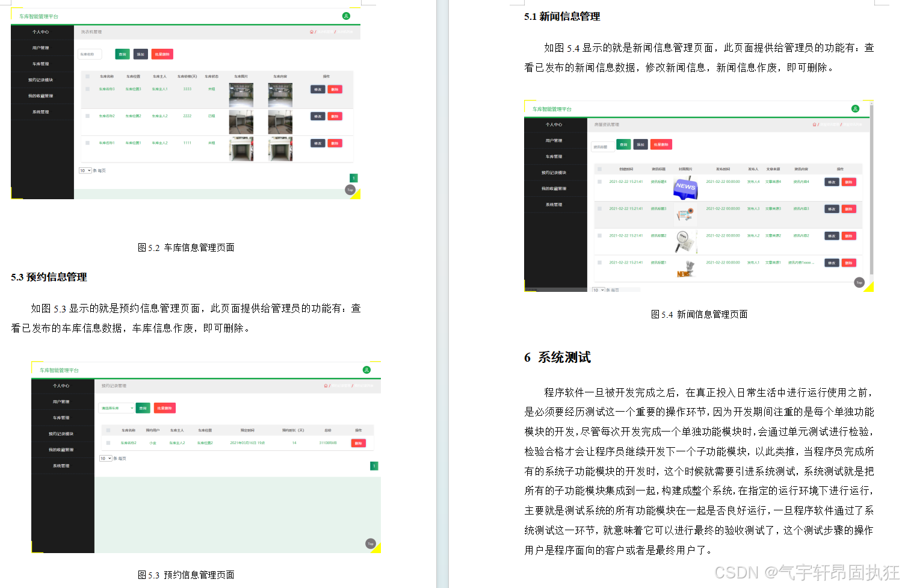
Task: Click the Top button in reservation figure
Action: point(371,543)
